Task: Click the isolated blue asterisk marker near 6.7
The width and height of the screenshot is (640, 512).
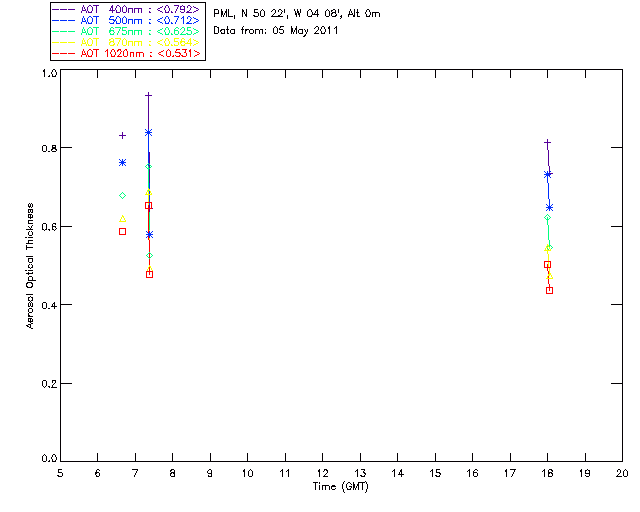Action: pyautogui.click(x=122, y=163)
